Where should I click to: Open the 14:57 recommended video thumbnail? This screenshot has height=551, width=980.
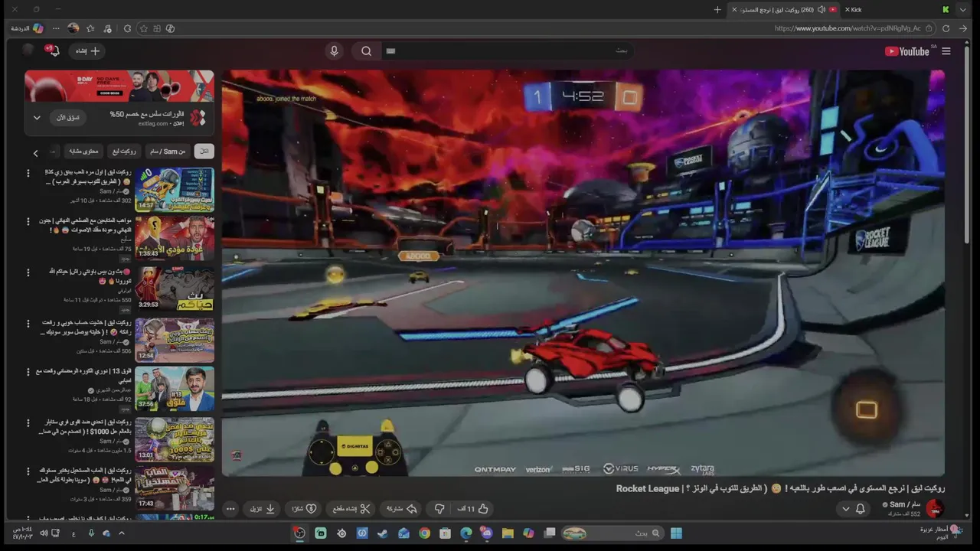click(175, 190)
